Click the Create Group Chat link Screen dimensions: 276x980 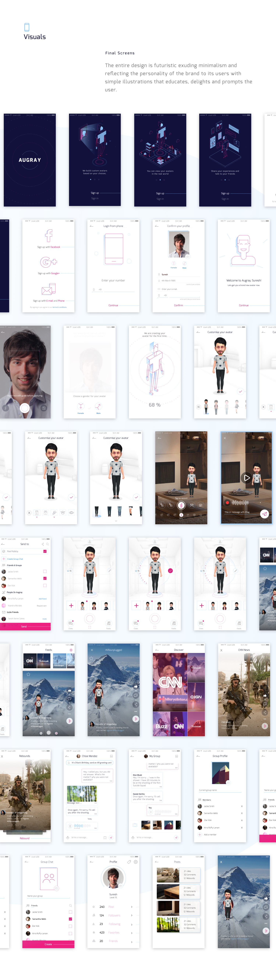pos(15,559)
